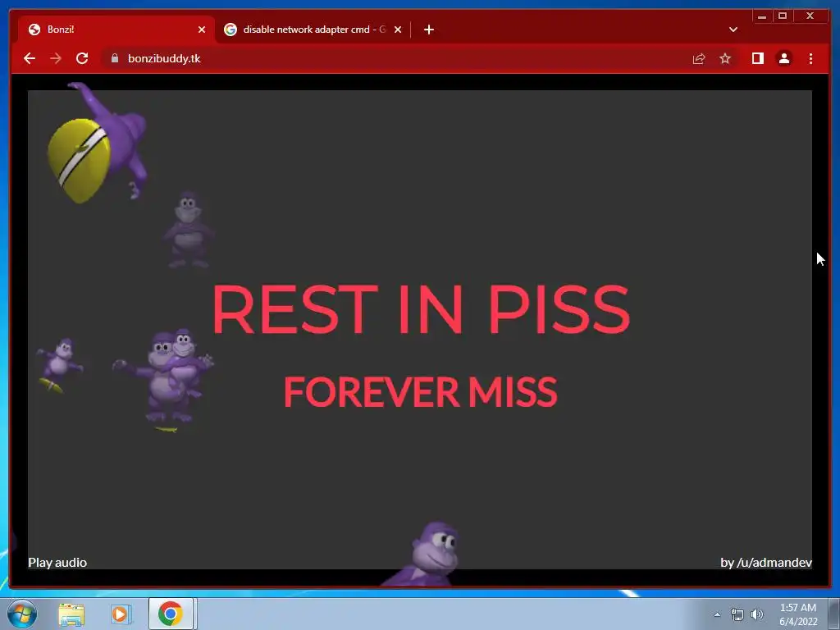Open Windows Explorer from the taskbar
The height and width of the screenshot is (630, 840).
[71, 614]
